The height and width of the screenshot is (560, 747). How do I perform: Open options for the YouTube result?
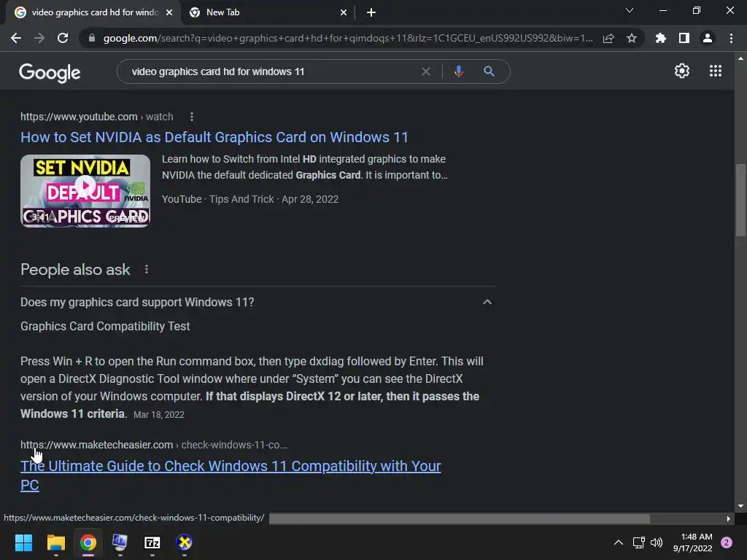pyautogui.click(x=192, y=117)
